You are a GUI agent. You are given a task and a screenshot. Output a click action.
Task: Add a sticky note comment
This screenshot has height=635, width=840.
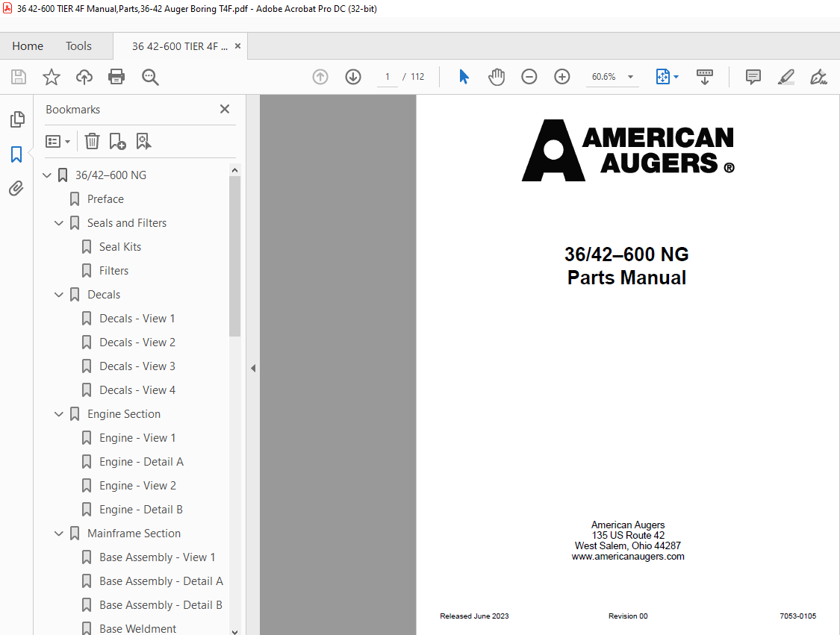[x=753, y=77]
